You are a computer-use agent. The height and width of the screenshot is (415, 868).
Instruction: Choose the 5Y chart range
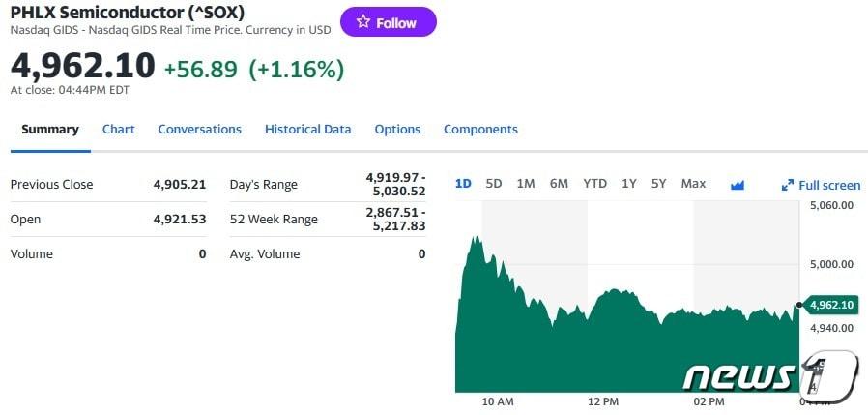click(658, 184)
